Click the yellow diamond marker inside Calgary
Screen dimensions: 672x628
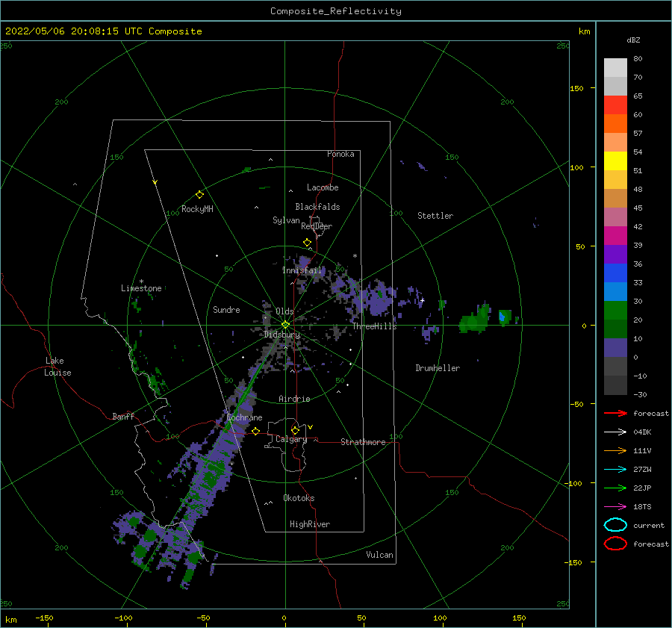295,430
